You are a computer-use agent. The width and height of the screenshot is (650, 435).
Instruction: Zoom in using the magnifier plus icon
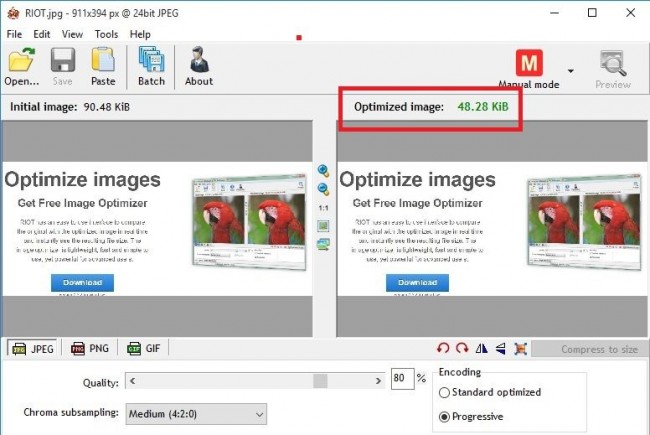point(324,171)
